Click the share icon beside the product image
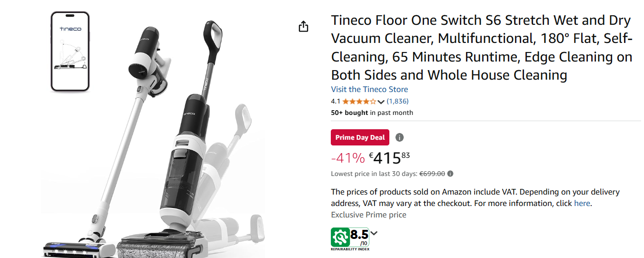This screenshot has height=258, width=644. [304, 27]
